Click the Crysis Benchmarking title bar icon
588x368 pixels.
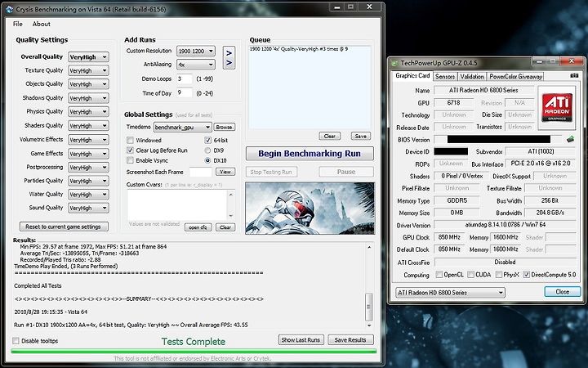[10, 9]
